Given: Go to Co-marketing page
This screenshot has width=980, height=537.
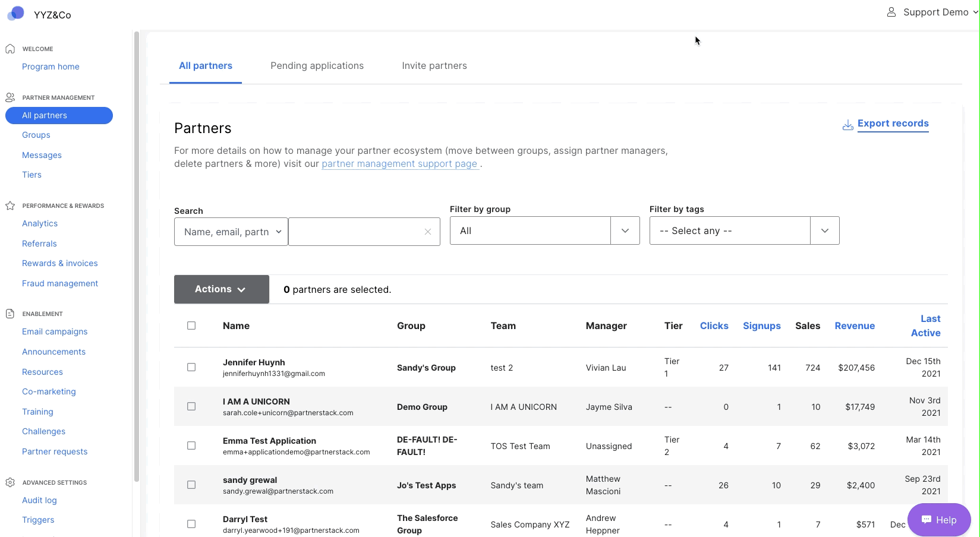Looking at the screenshot, I should (49, 391).
